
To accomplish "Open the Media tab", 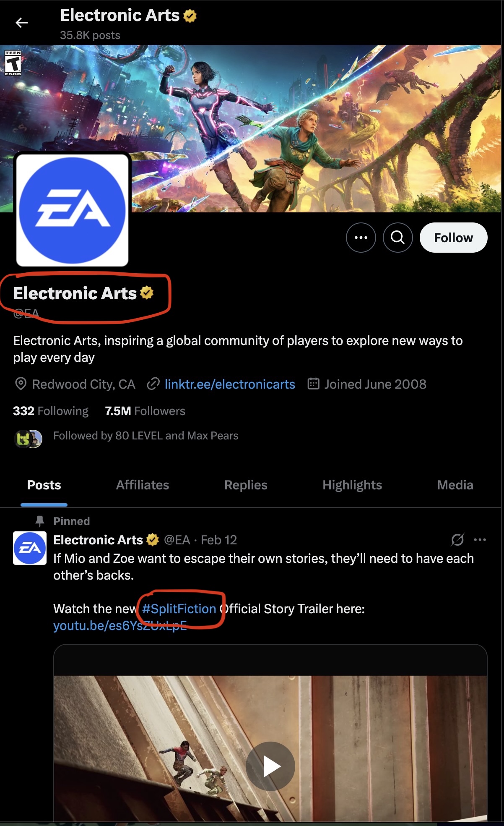I will (x=455, y=485).
